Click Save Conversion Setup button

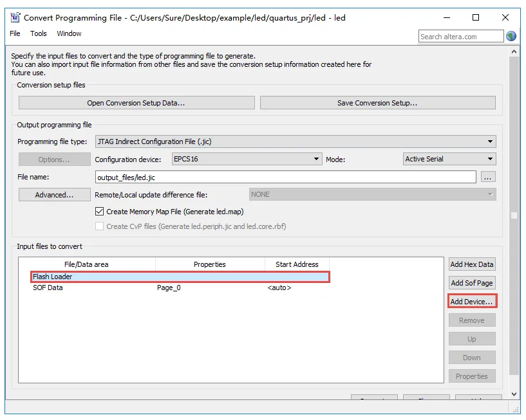coord(377,102)
